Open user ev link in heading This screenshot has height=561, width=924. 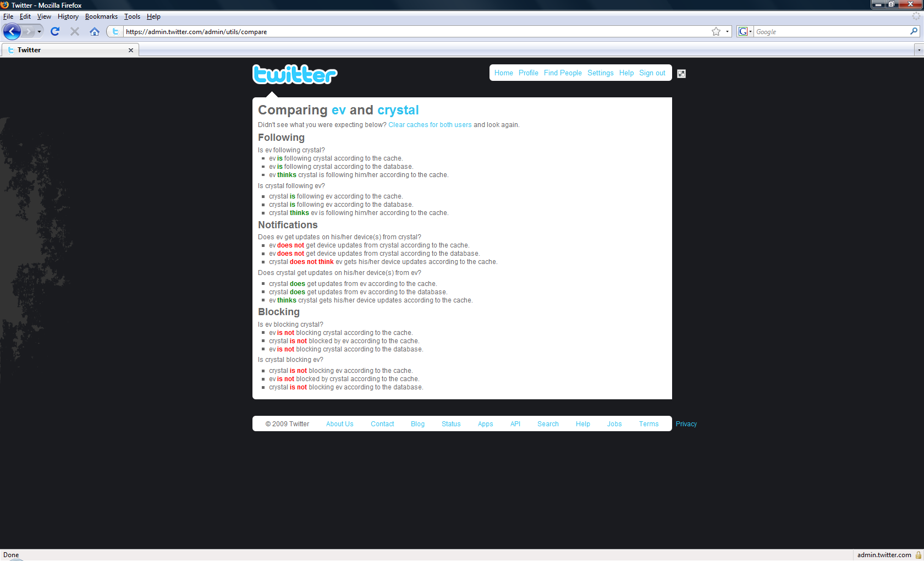pyautogui.click(x=339, y=110)
